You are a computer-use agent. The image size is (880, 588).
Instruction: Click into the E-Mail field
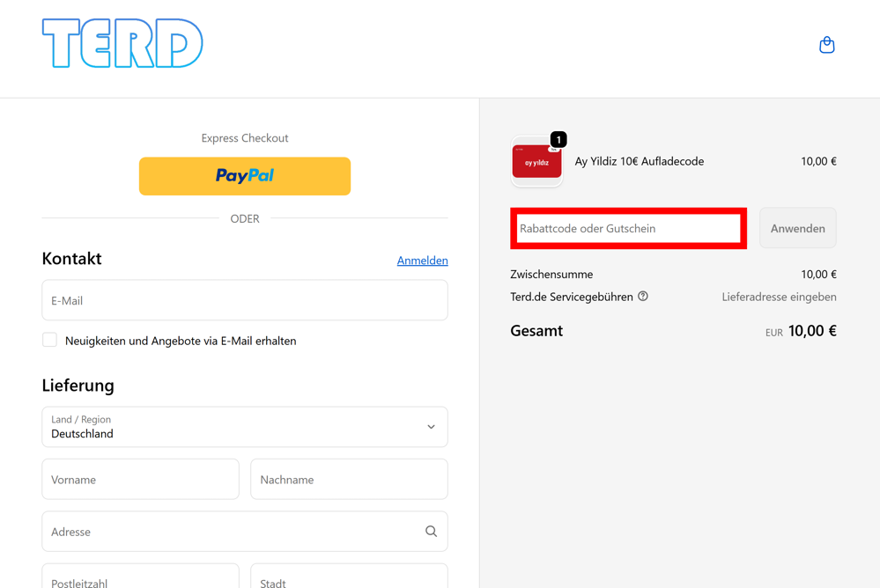point(245,300)
